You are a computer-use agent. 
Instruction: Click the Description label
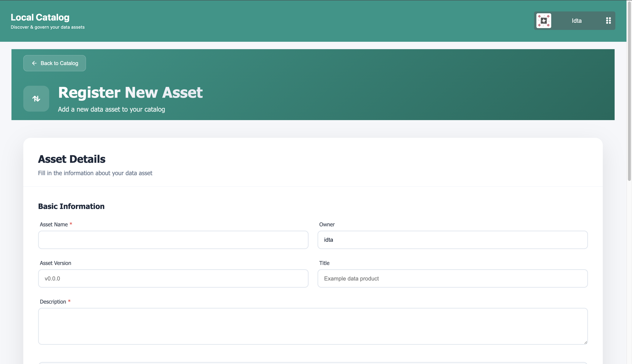click(53, 302)
